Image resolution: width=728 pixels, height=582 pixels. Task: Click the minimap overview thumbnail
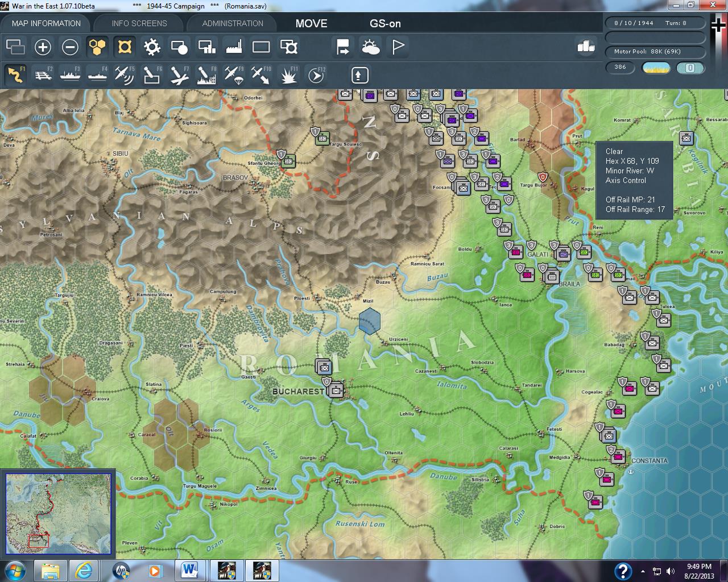tap(58, 514)
